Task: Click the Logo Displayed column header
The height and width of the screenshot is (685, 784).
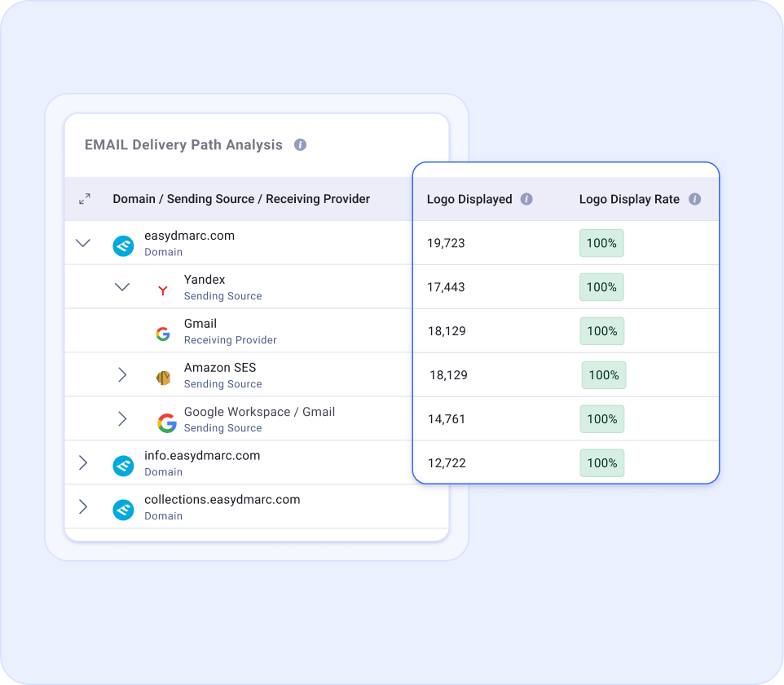Action: tap(469, 199)
